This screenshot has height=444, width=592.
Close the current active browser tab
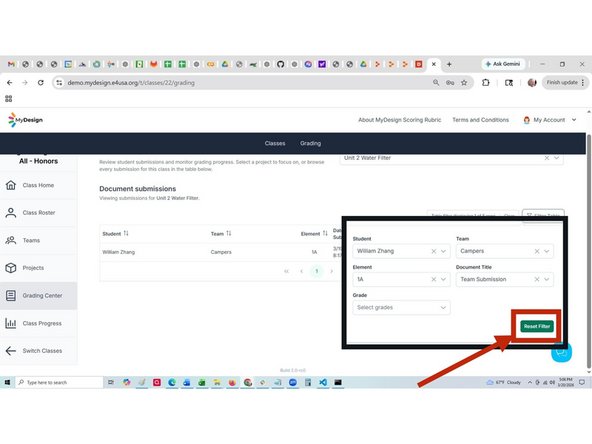[x=434, y=64]
